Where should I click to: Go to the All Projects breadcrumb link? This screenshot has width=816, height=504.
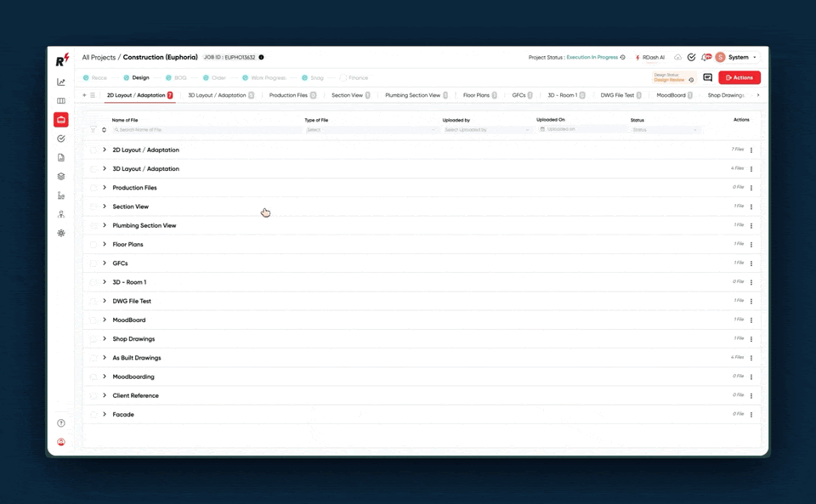click(x=98, y=58)
